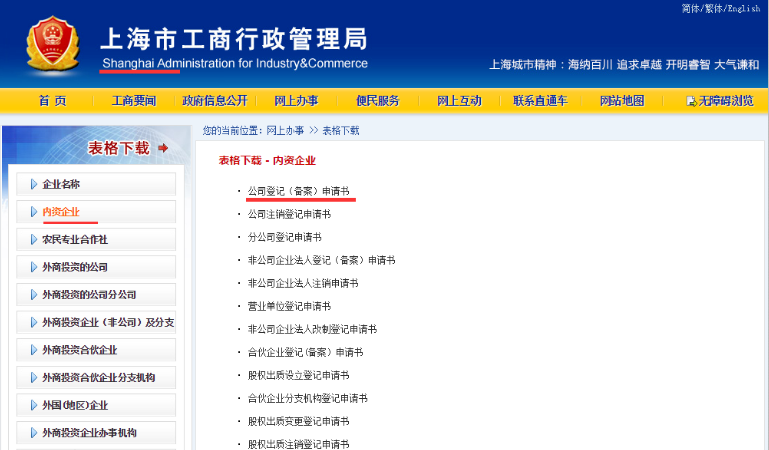
Task: Download 公司注销登记申请书 form
Action: coord(289,214)
